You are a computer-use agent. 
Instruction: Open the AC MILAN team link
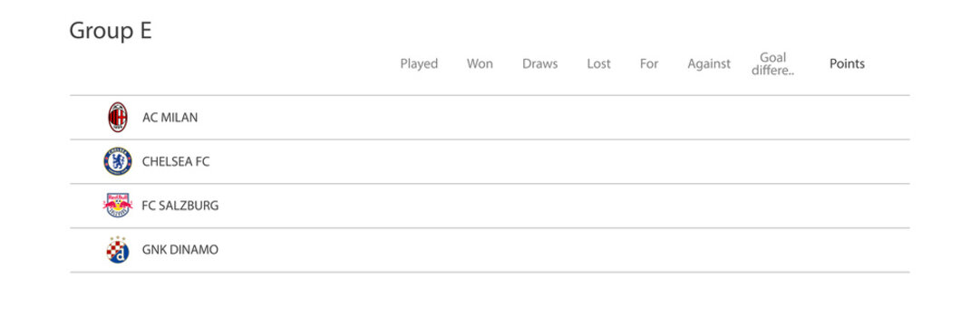[x=170, y=118]
